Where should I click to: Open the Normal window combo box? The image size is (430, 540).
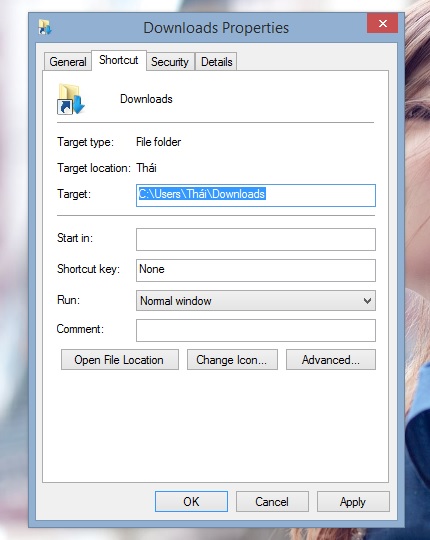click(256, 301)
